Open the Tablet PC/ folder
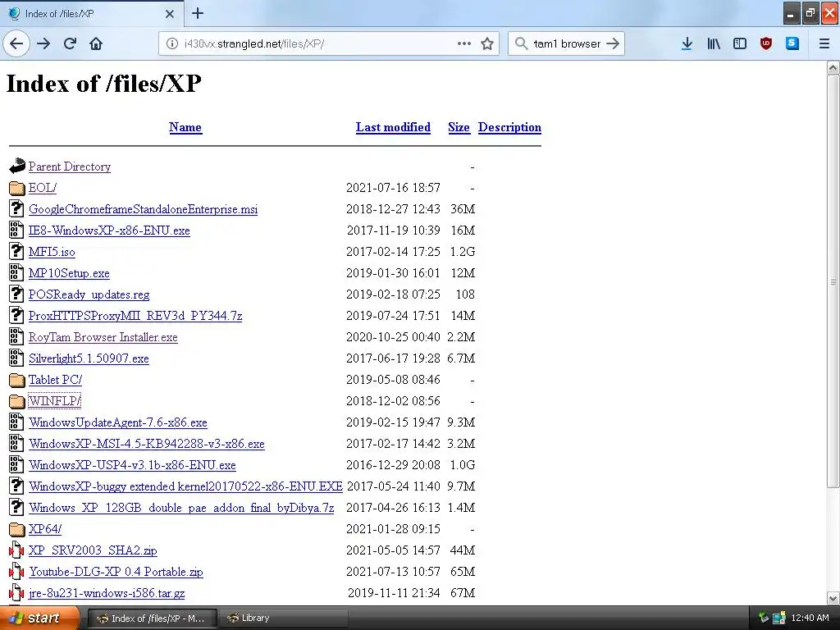The image size is (840, 630). click(55, 380)
